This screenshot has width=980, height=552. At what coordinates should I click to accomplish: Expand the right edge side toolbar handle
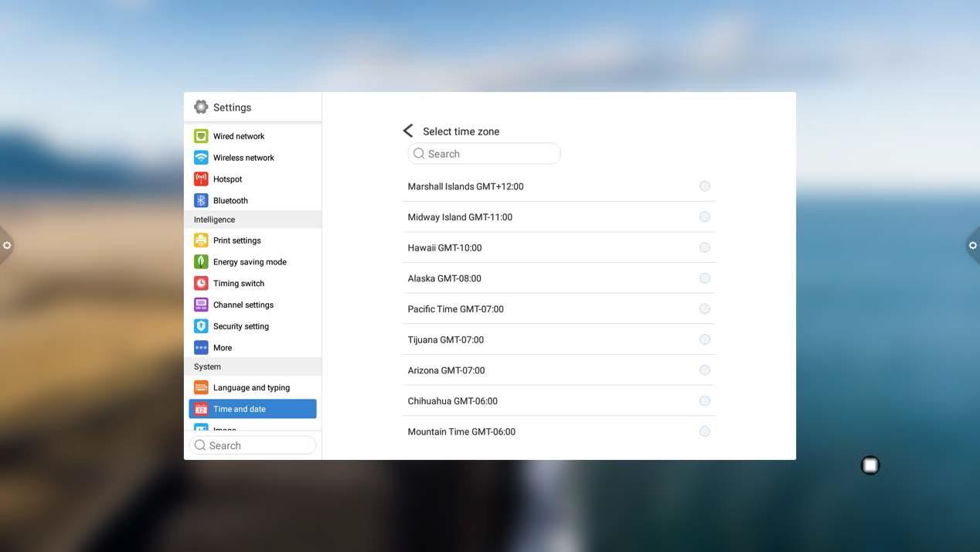tap(972, 245)
